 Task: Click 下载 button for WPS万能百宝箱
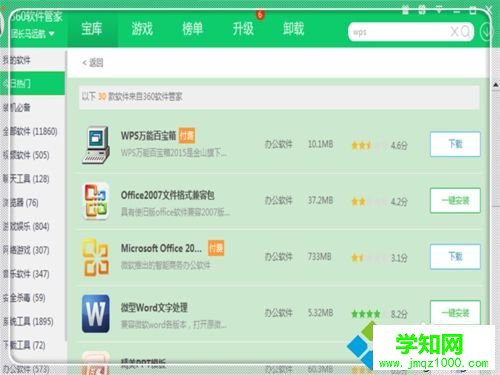pyautogui.click(x=455, y=144)
